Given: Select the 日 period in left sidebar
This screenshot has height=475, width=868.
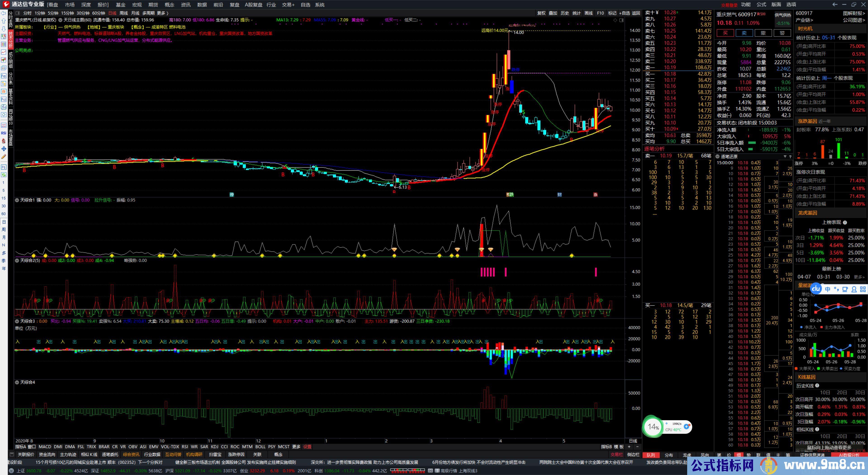Looking at the screenshot, I should coord(4,222).
